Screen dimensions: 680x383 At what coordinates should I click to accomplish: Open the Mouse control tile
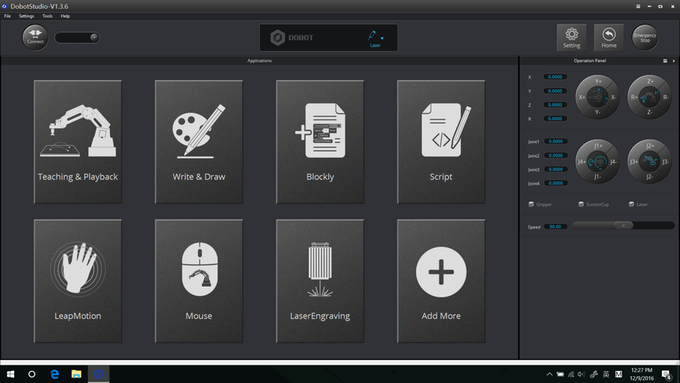pyautogui.click(x=199, y=281)
